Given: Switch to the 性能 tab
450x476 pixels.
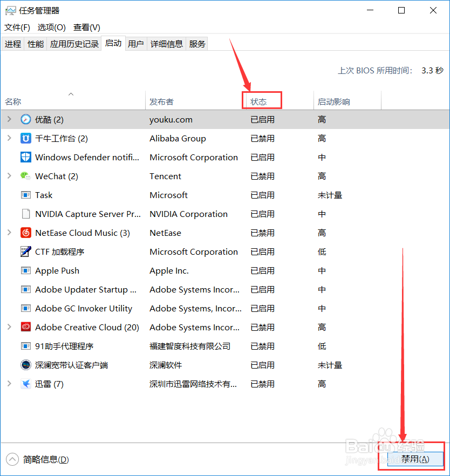Looking at the screenshot, I should 35,44.
